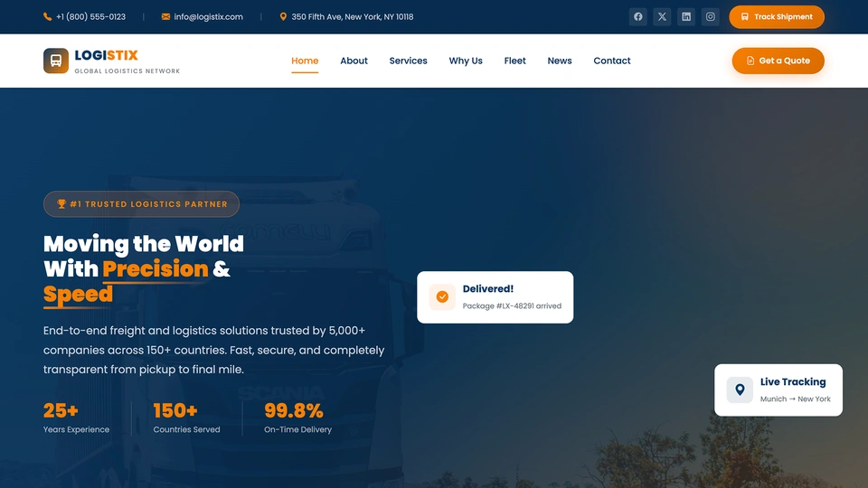The height and width of the screenshot is (488, 868).
Task: Click the Munich → New York route text
Action: (795, 399)
